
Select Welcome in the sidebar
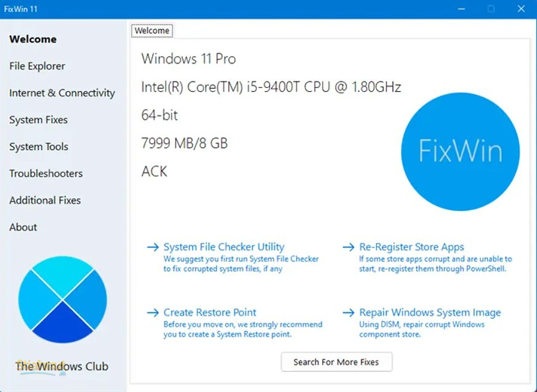[x=33, y=39]
